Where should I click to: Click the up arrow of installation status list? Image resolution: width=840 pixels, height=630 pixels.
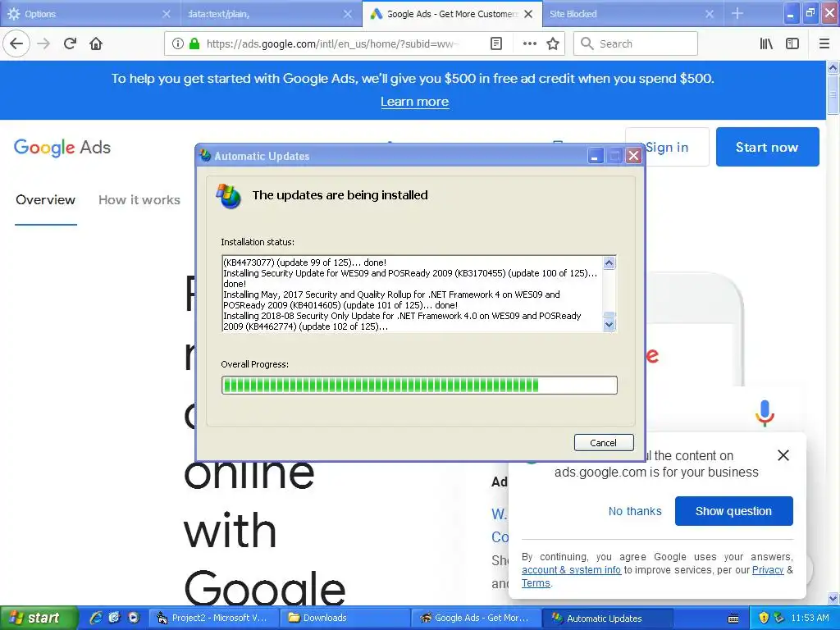click(609, 262)
